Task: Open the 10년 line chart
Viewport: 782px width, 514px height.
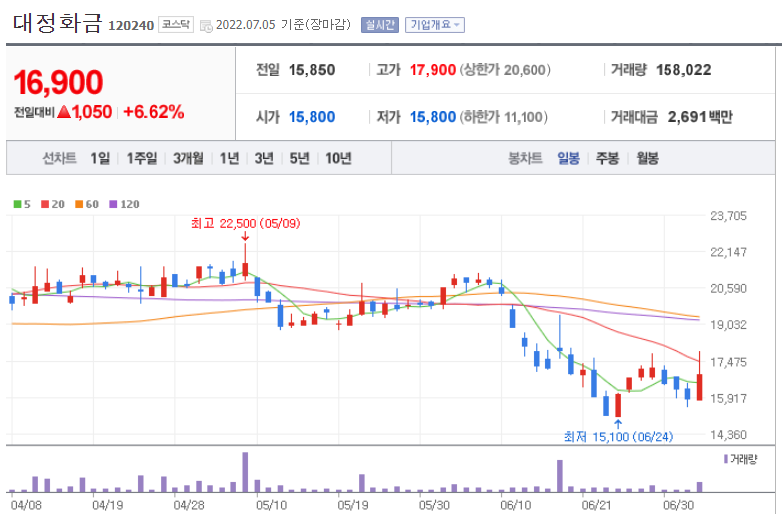Action: coord(338,159)
